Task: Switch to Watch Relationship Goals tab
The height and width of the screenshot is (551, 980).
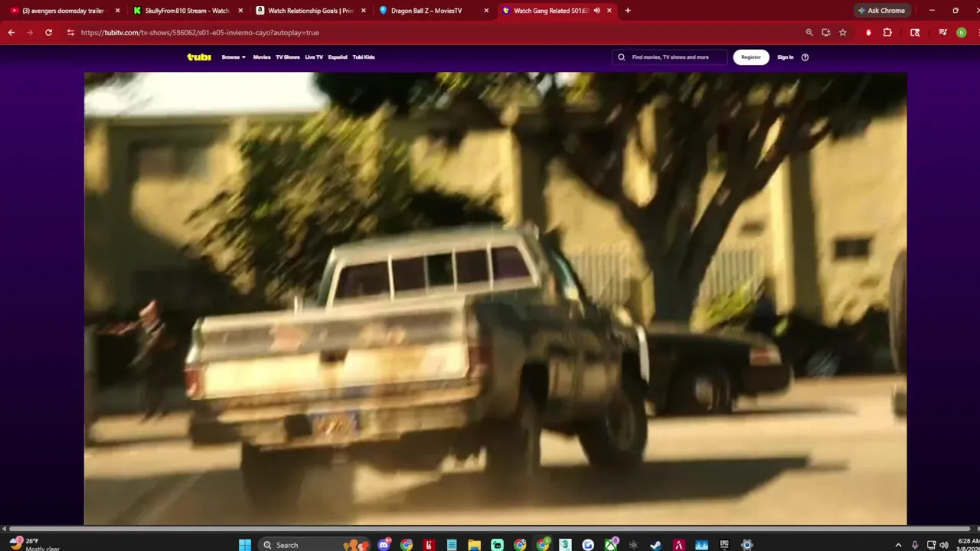Action: (x=310, y=11)
